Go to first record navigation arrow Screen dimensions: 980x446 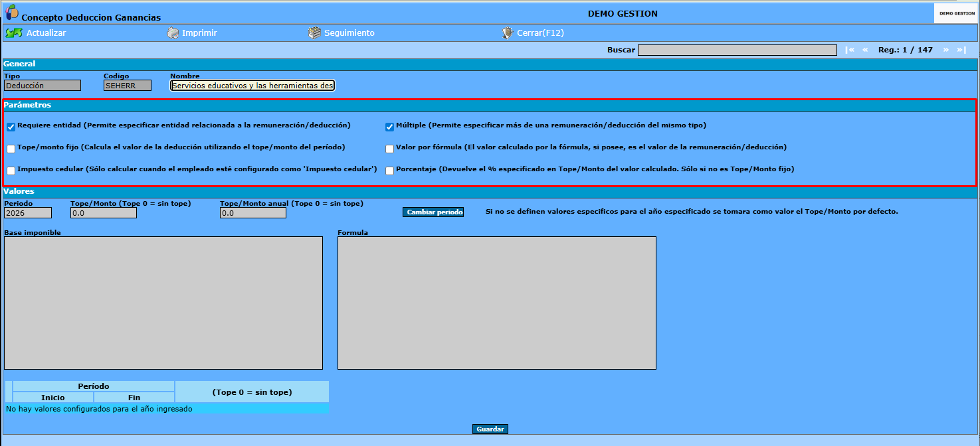pyautogui.click(x=850, y=50)
